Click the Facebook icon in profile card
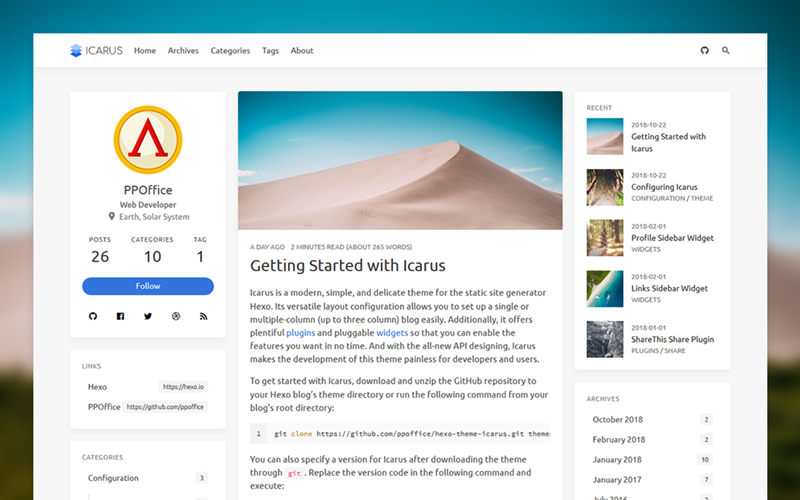Screen dimensions: 800x500 pos(121,316)
